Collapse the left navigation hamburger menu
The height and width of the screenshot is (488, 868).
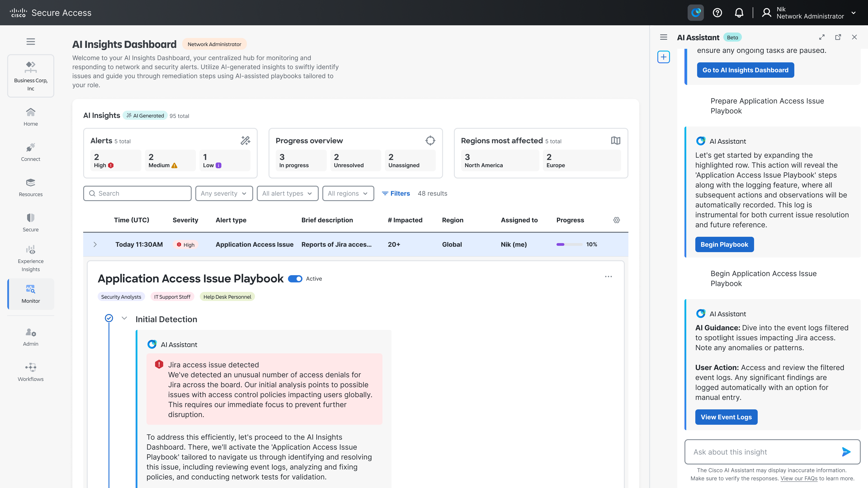pos(31,42)
